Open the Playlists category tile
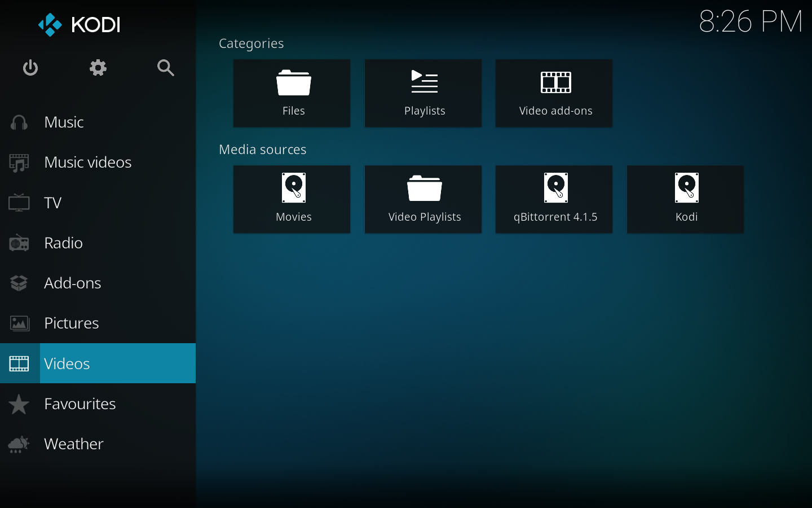 point(423,93)
